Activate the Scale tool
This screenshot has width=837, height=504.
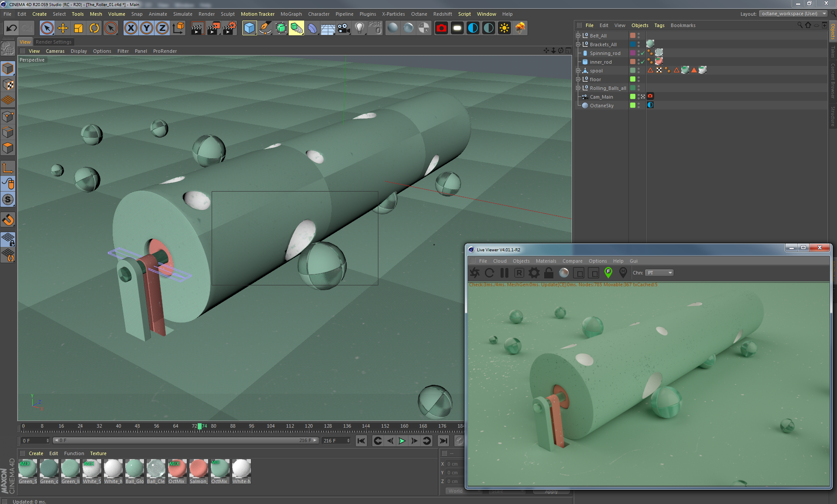[78, 27]
